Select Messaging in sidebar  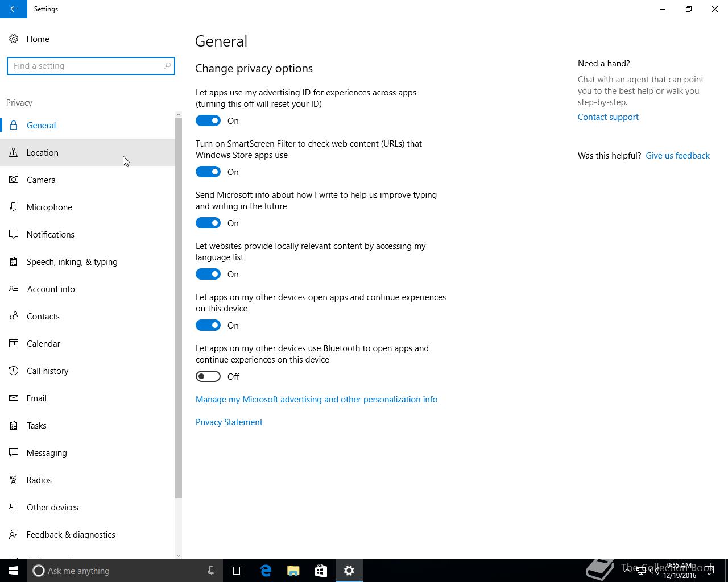[88, 452]
